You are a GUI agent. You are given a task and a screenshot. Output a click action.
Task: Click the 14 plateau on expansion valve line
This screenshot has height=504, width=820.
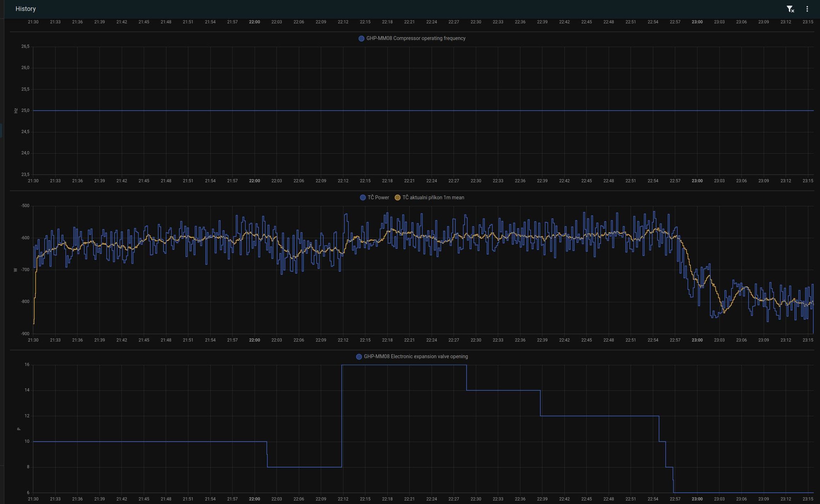pos(503,390)
